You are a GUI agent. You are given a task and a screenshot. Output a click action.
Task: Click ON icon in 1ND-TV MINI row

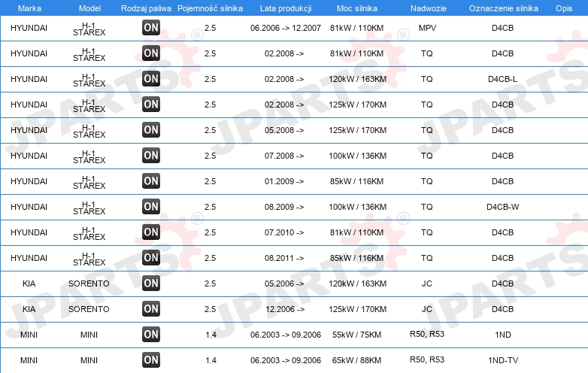click(151, 360)
